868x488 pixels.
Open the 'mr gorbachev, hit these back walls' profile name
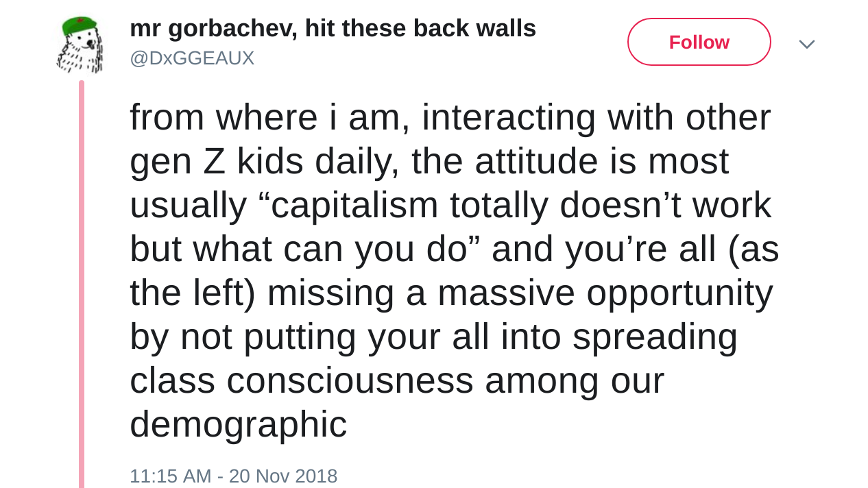pos(333,29)
